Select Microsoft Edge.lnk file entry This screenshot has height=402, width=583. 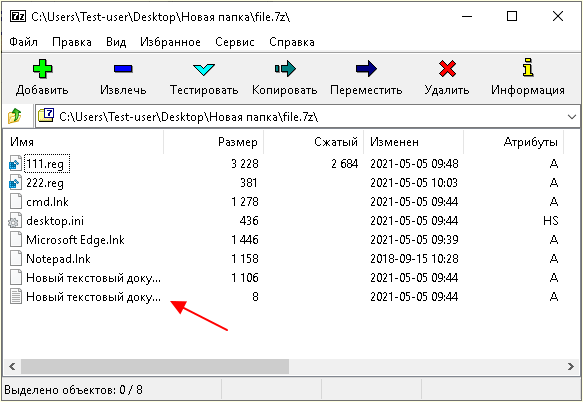pos(75,240)
